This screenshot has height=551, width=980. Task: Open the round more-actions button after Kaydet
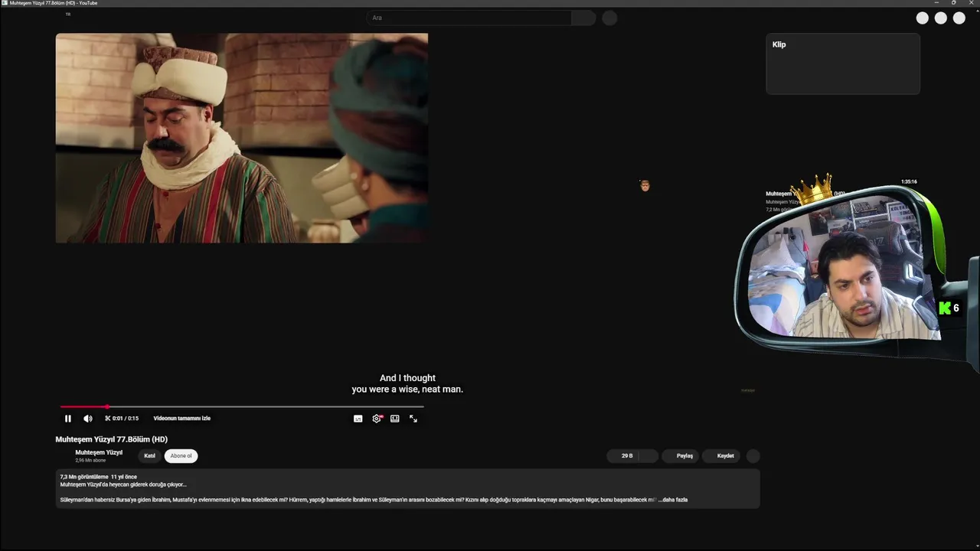753,455
